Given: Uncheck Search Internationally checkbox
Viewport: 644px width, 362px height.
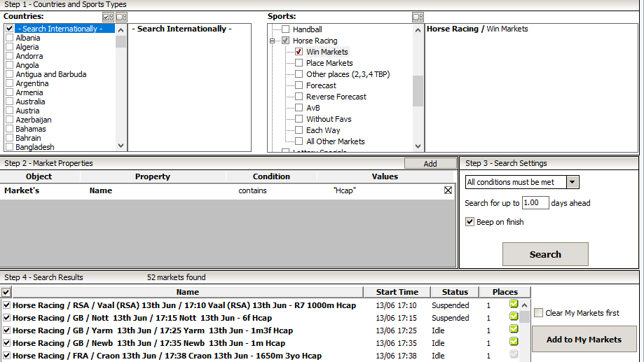Looking at the screenshot, I should tap(9, 29).
